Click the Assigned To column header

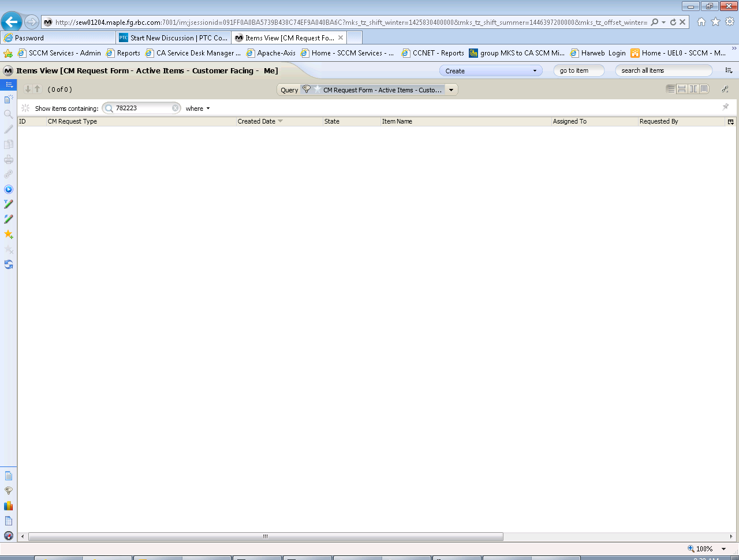click(x=594, y=121)
